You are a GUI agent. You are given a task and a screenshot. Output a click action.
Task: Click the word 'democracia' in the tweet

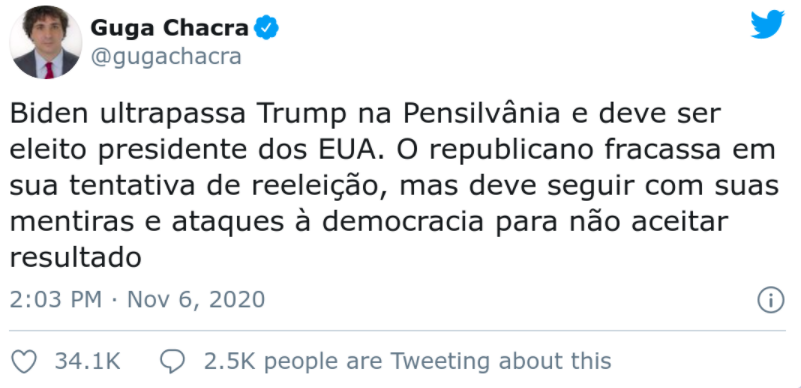(403, 222)
